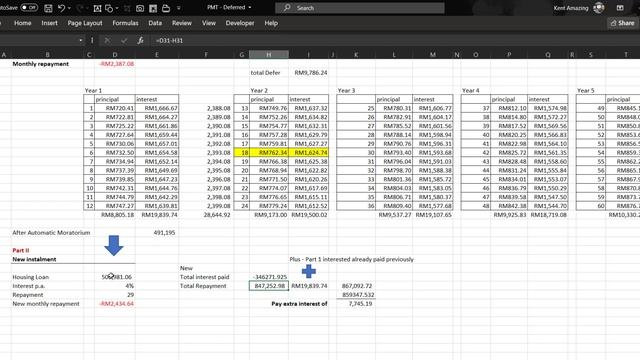Select New monthly repayment -RM2,434.64 cell
This screenshot has width=640, height=360.
pos(115,304)
